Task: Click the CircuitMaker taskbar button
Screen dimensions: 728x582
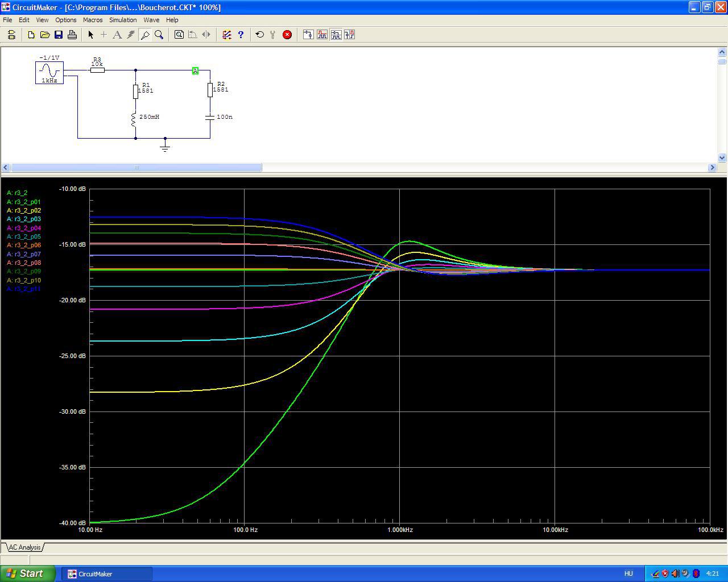Action: point(109,573)
